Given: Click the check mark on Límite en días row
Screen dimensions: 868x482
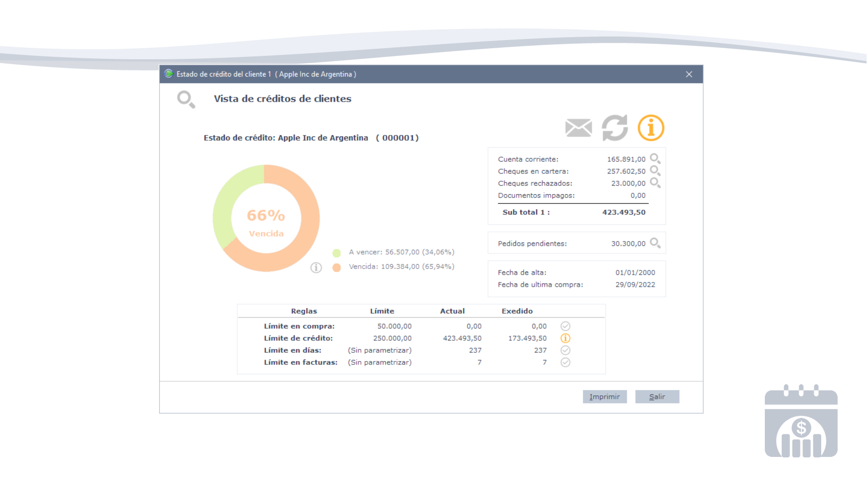Looking at the screenshot, I should pos(565,350).
